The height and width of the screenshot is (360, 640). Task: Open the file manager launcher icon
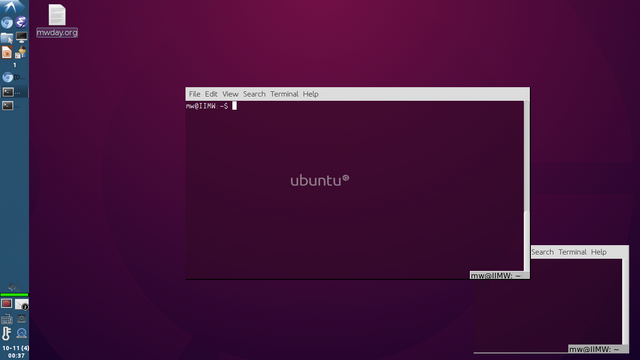pyautogui.click(x=7, y=38)
